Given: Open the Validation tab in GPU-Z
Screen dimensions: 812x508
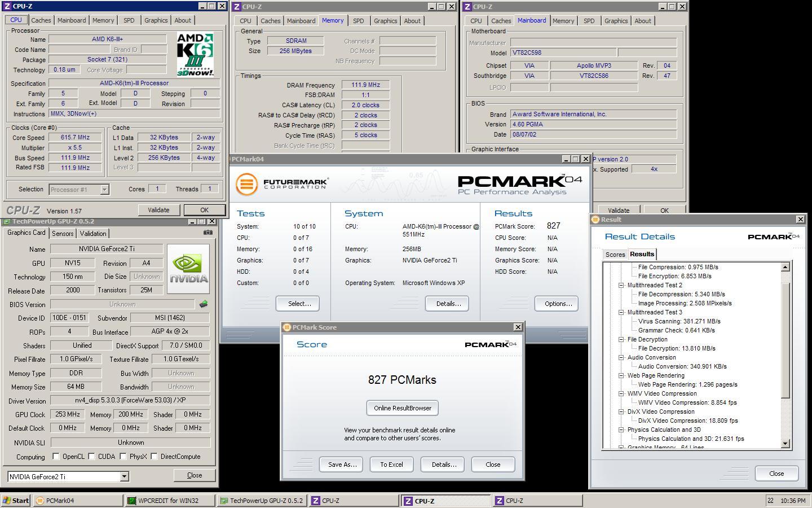Looking at the screenshot, I should pos(93,234).
